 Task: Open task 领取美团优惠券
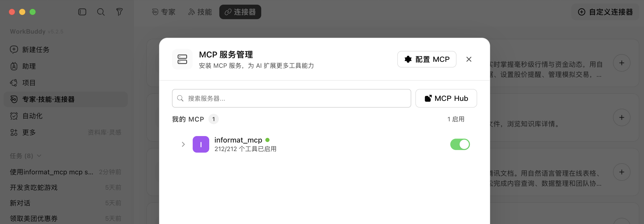[66, 219]
